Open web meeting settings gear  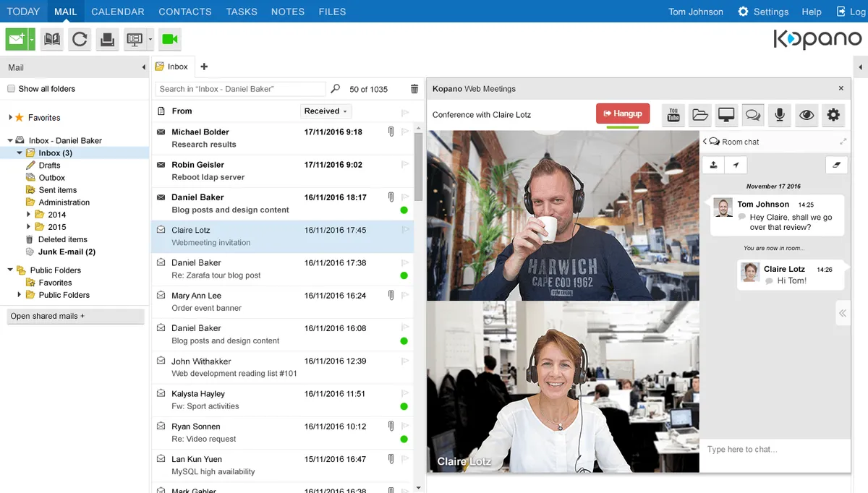click(x=833, y=114)
